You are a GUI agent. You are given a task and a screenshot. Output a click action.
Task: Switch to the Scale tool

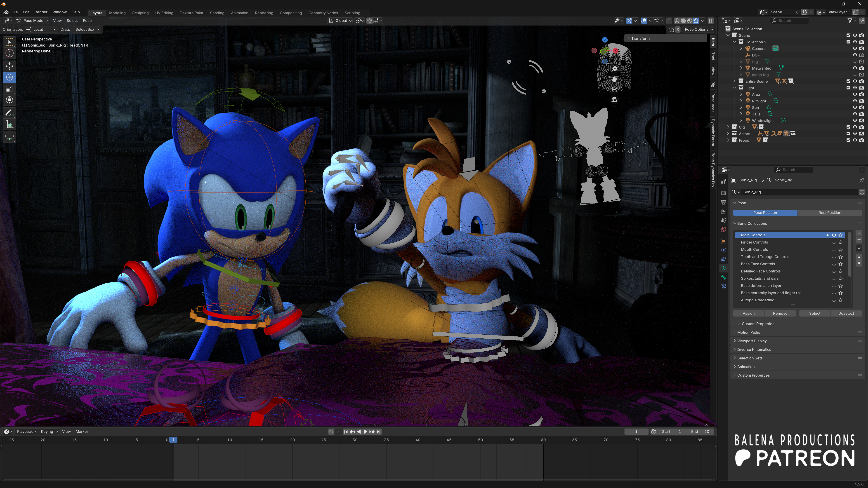pos(9,89)
